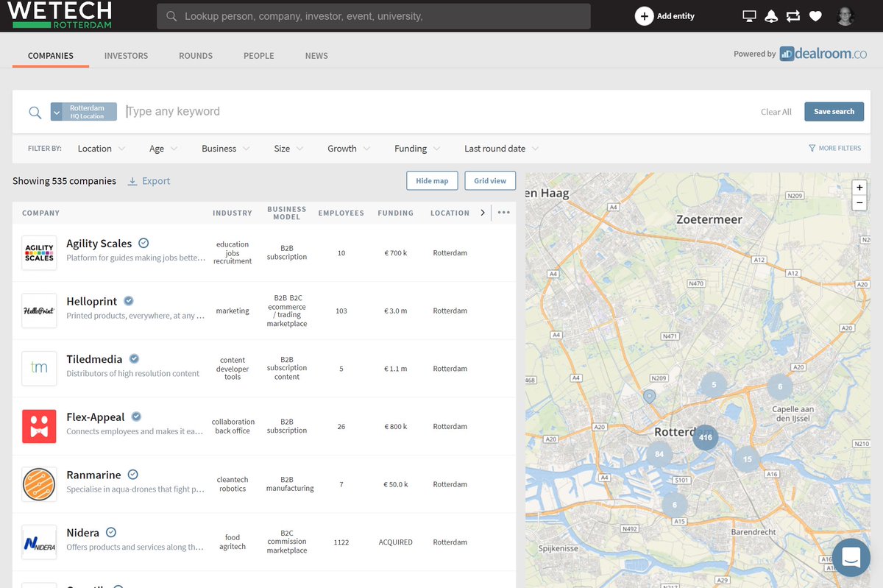The height and width of the screenshot is (588, 883).
Task: Click the WeTech Rotterdam logo
Action: [60, 15]
